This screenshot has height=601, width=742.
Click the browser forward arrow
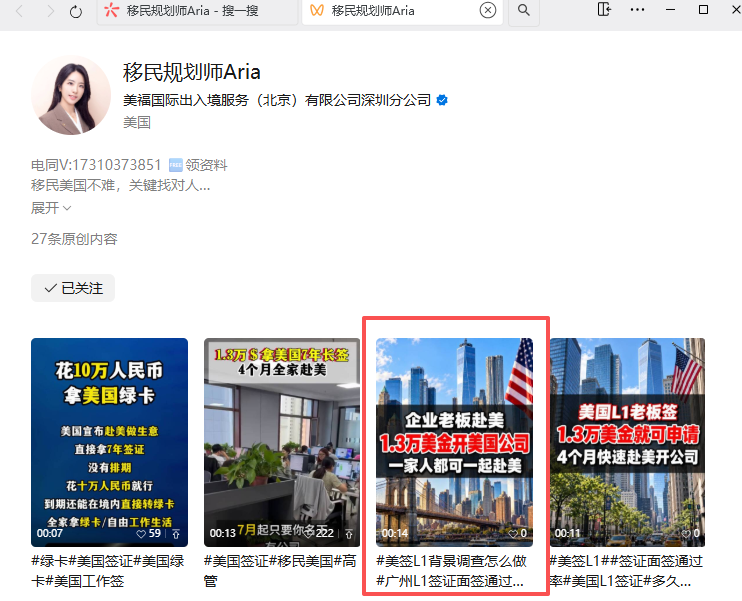click(50, 11)
